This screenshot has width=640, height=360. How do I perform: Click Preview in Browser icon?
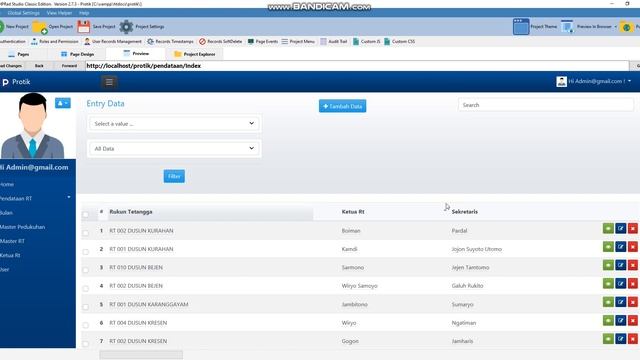pyautogui.click(x=567, y=27)
